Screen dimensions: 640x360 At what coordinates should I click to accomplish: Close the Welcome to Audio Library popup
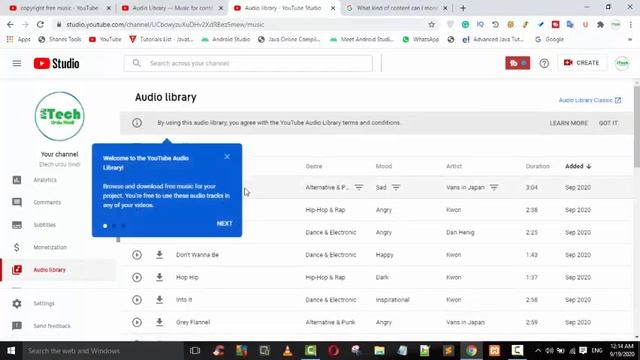click(227, 157)
